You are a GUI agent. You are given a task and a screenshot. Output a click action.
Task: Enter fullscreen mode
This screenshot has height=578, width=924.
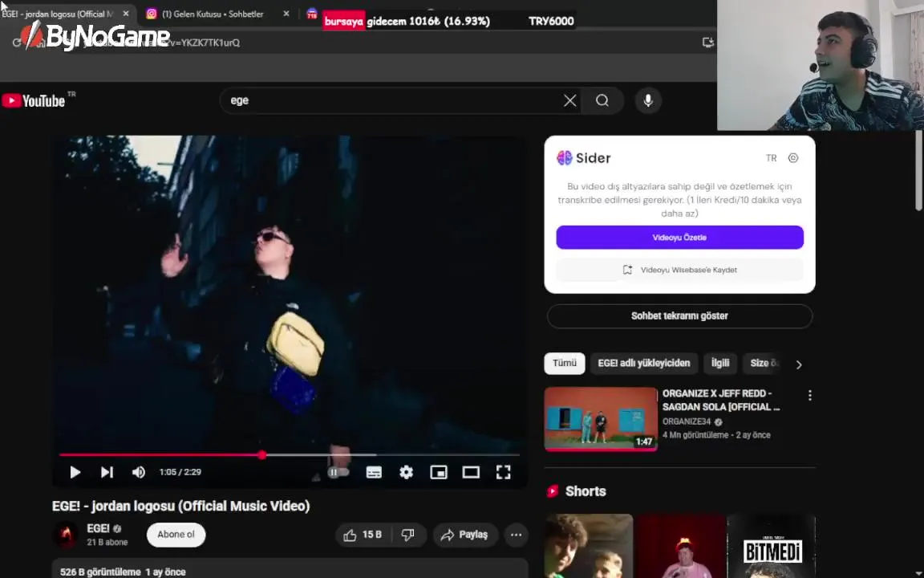coord(503,472)
